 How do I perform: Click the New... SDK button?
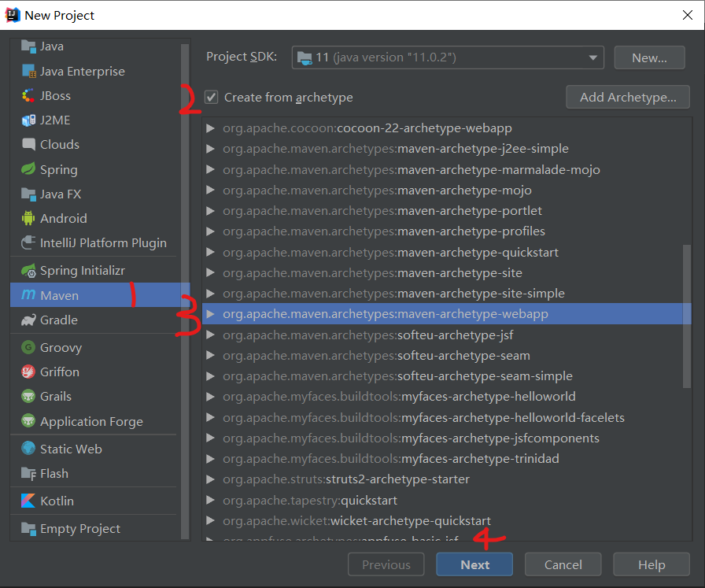point(649,57)
